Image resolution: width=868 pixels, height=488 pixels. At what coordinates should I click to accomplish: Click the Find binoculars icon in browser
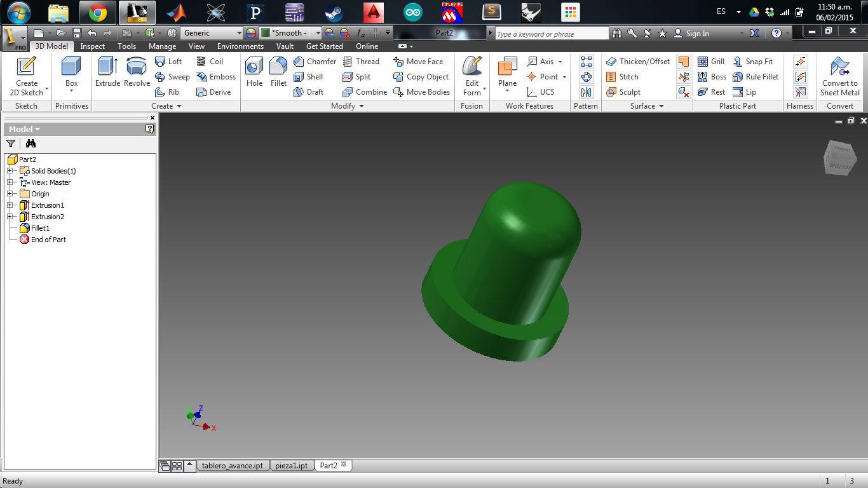(x=31, y=144)
